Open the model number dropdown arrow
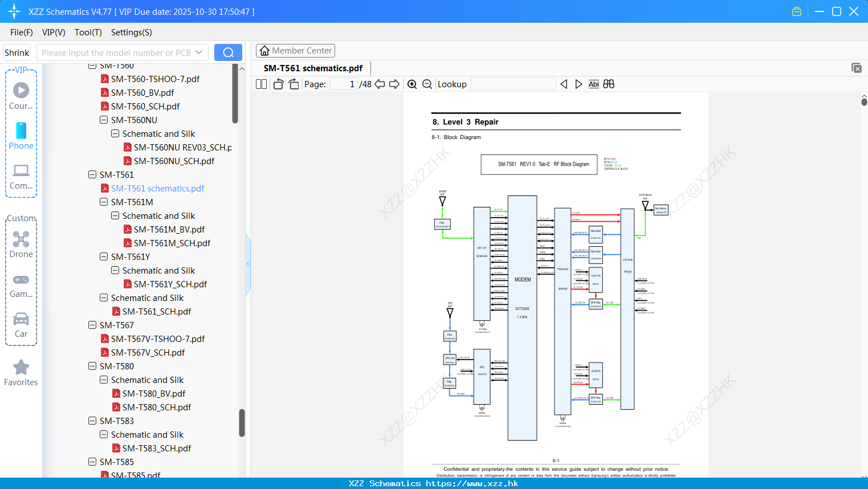This screenshot has width=868, height=489. (199, 52)
